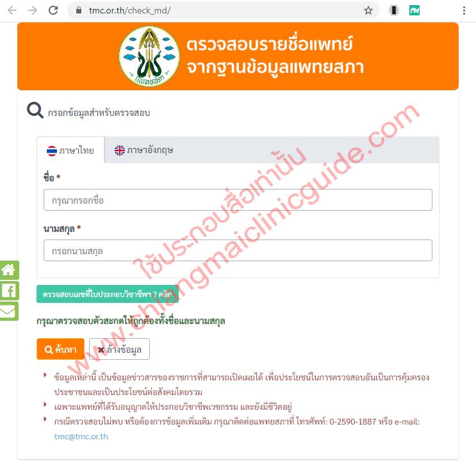Screen dimensions: 476x470
Task: Click the green ตรวจสอบเลขที่ใบประกอบวิชาชีพฯ button
Action: coord(108,294)
